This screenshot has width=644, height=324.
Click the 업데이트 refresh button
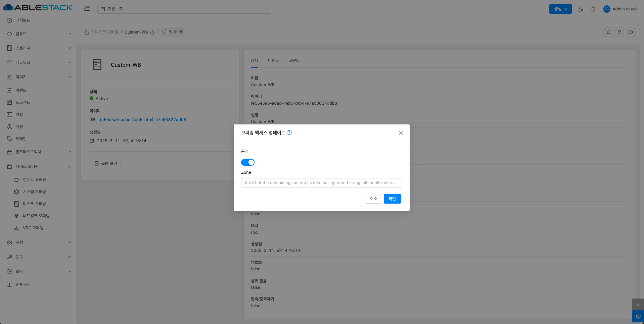(173, 32)
